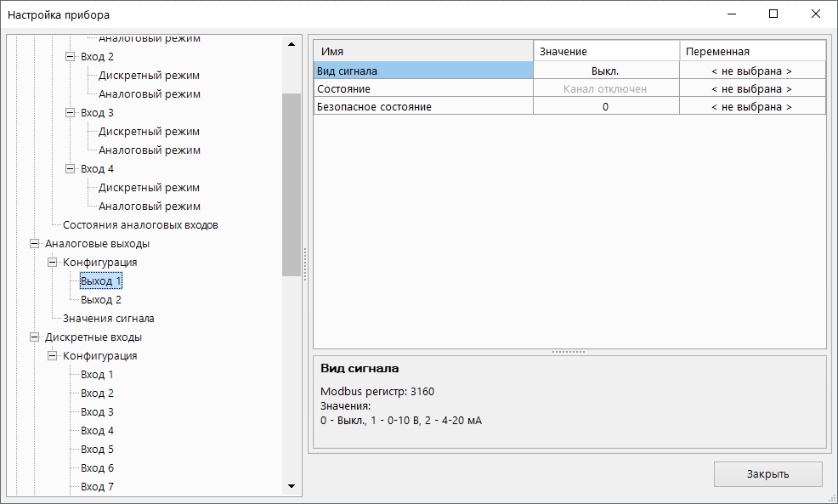
Task: Click the Закрыть button
Action: (x=767, y=474)
